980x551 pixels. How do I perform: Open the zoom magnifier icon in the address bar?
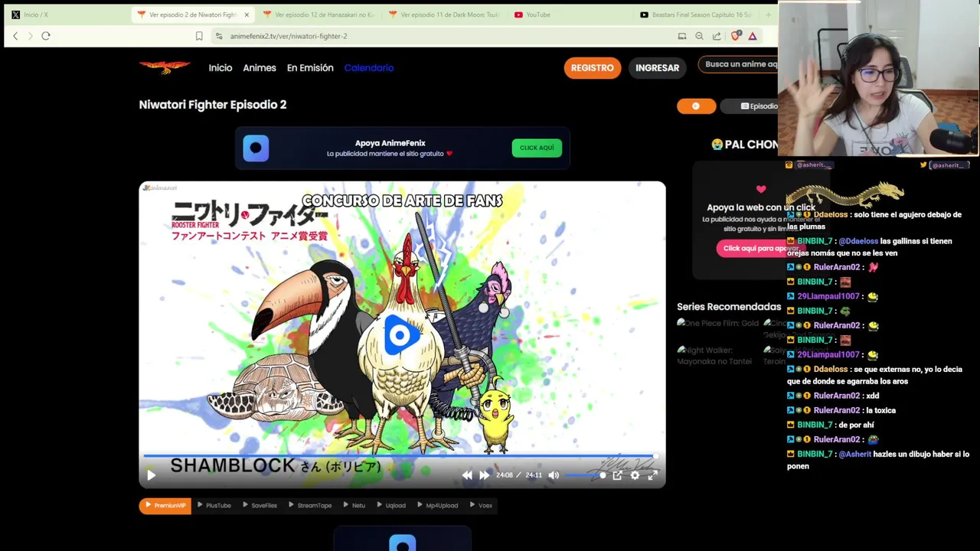699,36
